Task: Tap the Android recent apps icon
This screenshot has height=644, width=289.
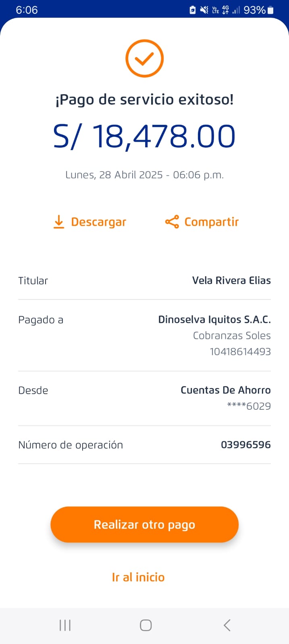Action: click(65, 625)
